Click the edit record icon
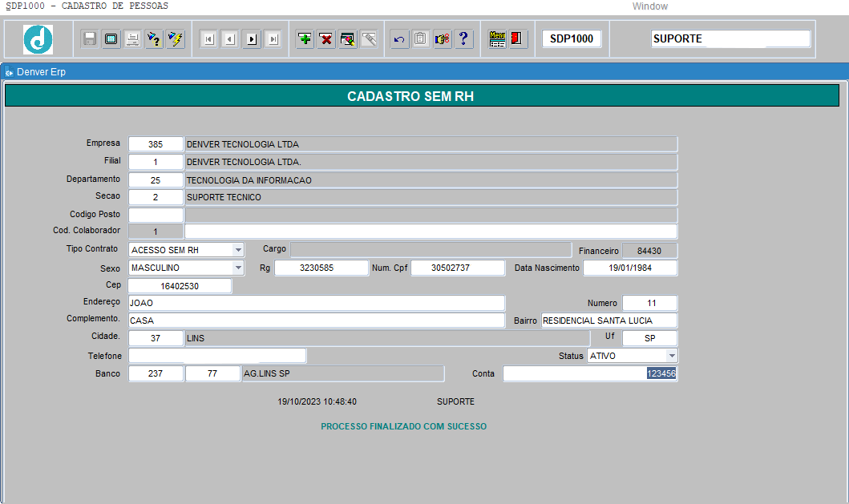Screen dimensions: 849x504 (x=348, y=39)
